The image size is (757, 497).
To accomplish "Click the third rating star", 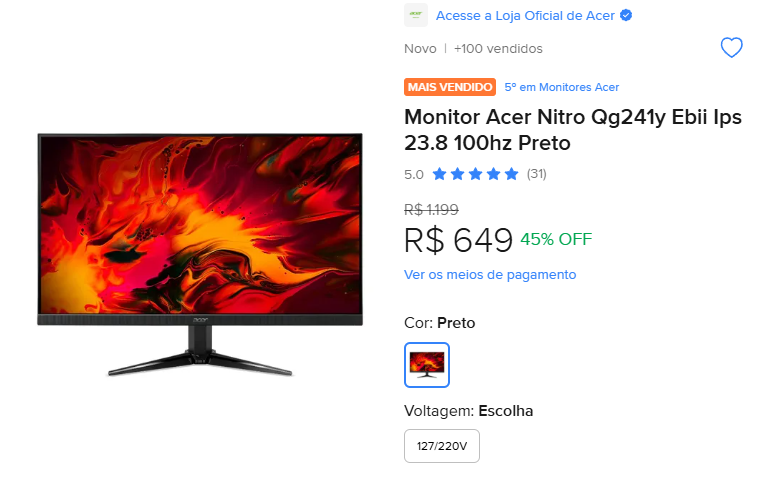I will [x=475, y=174].
